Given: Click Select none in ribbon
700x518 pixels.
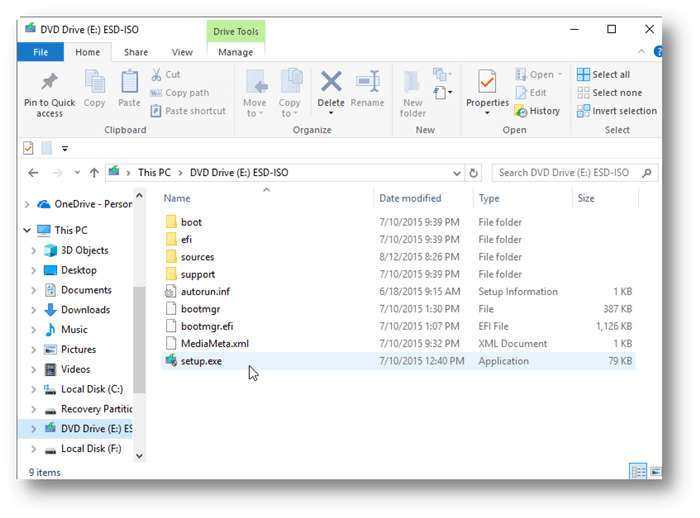Looking at the screenshot, I should (610, 93).
